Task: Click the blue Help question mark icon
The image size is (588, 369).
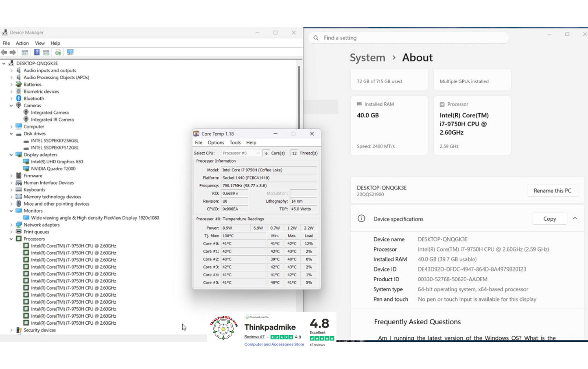Action: (x=37, y=52)
